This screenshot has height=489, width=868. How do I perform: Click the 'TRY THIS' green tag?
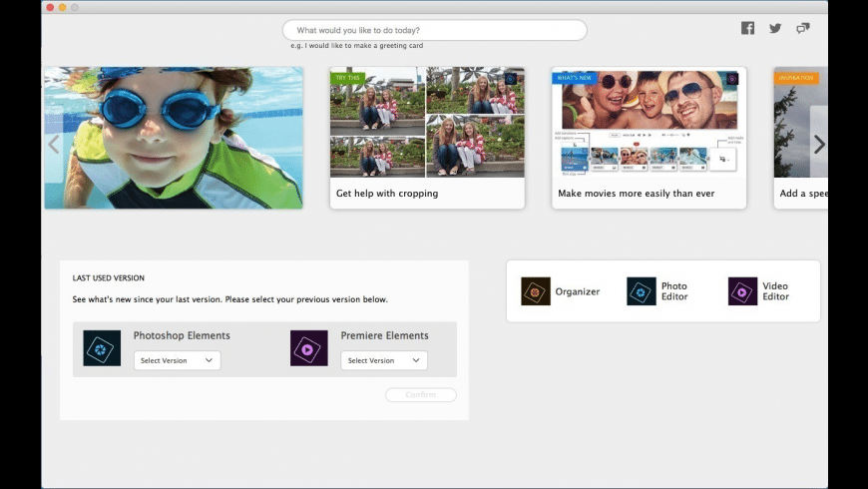tap(347, 78)
